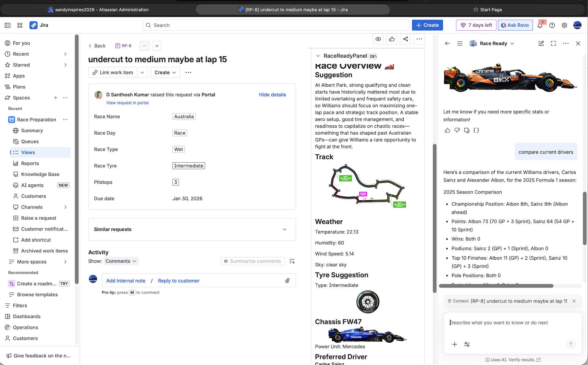Expand Rovo panel to full screen
Image resolution: width=588 pixels, height=365 pixels.
553,43
